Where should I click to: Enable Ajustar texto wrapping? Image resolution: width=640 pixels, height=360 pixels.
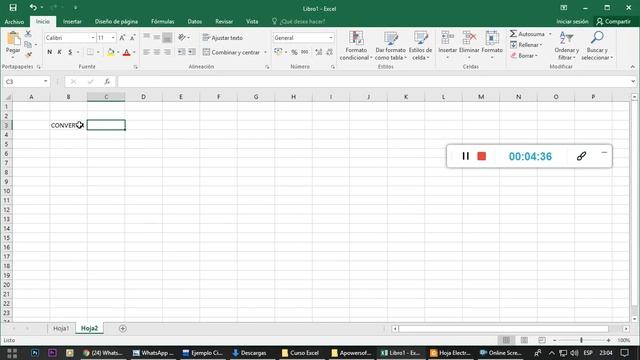tap(222, 38)
